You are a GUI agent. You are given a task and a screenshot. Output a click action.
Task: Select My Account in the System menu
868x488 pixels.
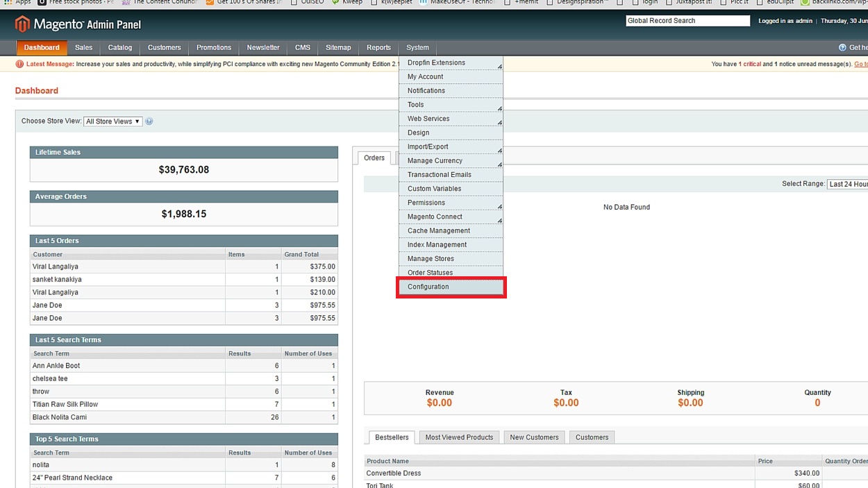[x=451, y=76]
